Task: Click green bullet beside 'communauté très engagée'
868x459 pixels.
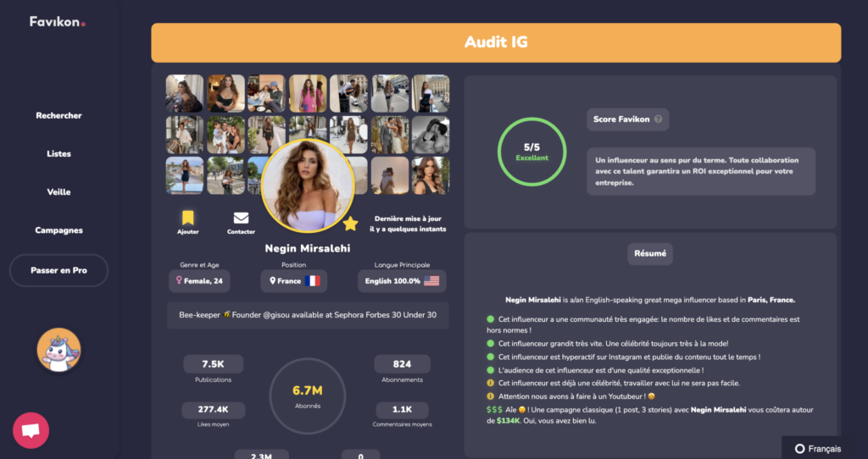Action: tap(490, 319)
